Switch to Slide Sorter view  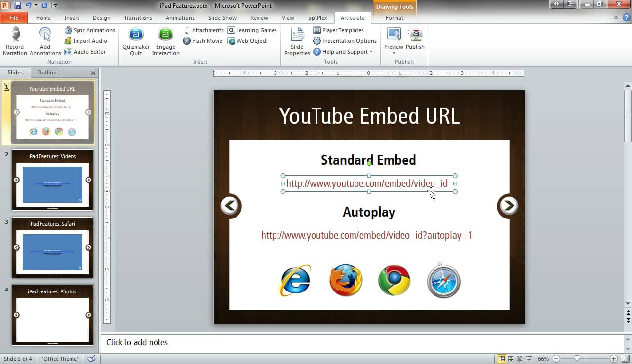coord(511,359)
